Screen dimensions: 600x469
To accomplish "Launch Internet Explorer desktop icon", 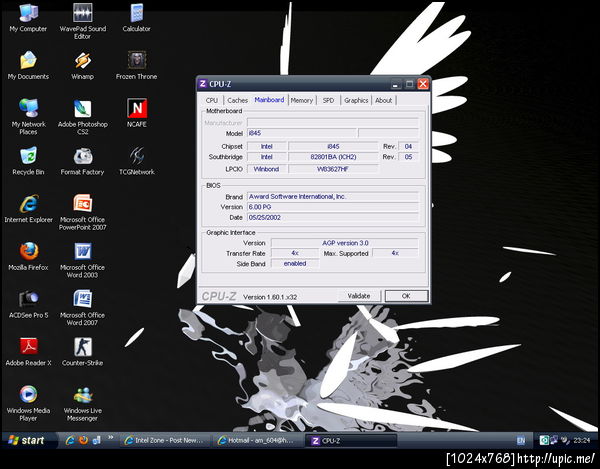I will [28, 209].
